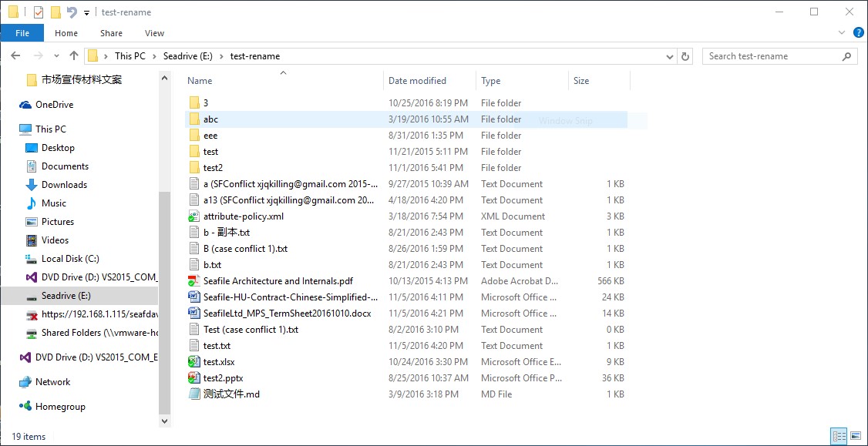The height and width of the screenshot is (446, 868).
Task: Expand the ribbon with chevron arrow
Action: (842, 33)
